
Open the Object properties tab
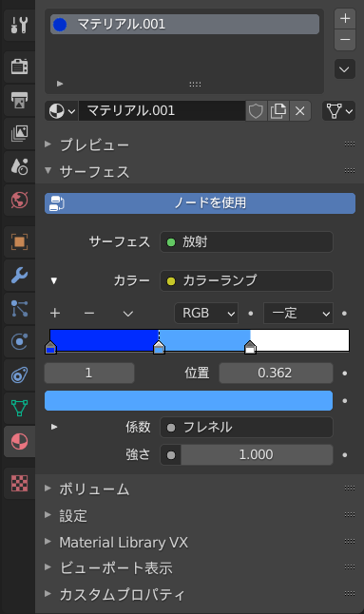click(19, 241)
